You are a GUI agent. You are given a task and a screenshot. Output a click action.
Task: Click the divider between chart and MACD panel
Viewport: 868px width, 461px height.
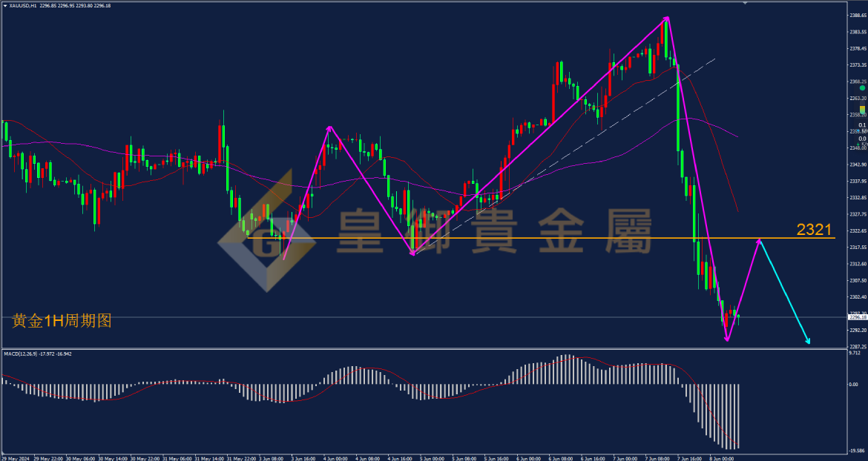(424, 348)
